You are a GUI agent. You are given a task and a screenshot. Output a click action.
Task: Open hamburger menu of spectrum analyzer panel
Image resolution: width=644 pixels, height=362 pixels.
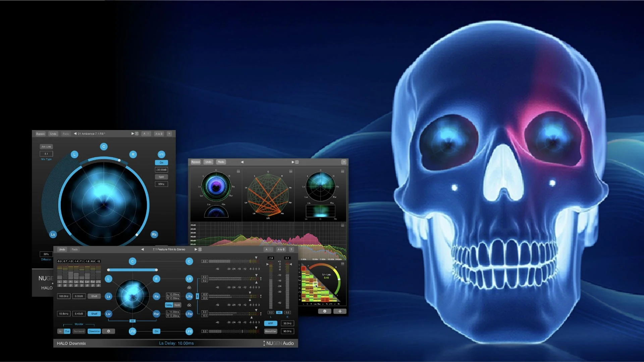342,225
